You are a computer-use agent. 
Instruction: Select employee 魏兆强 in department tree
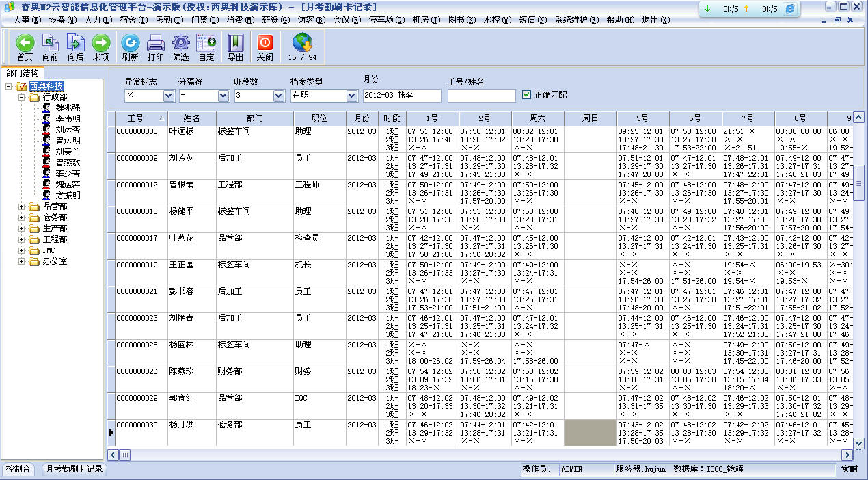68,108
